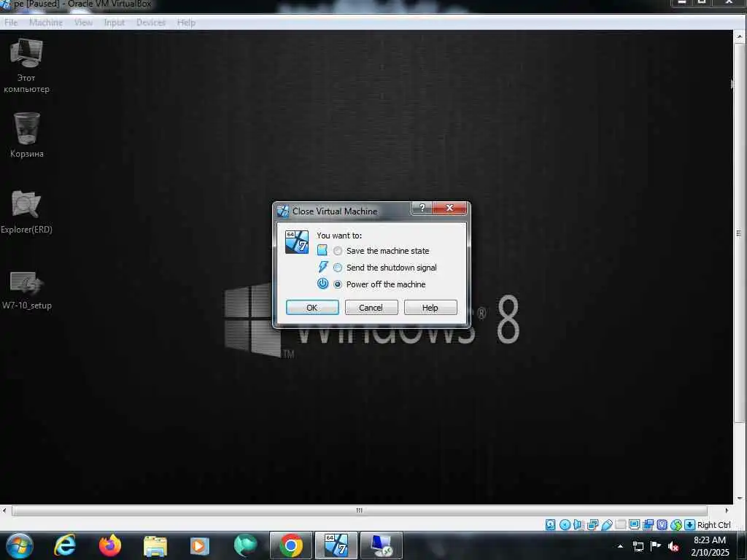
Task: Click the question mark help button in the dialog title bar
Action: click(x=422, y=208)
